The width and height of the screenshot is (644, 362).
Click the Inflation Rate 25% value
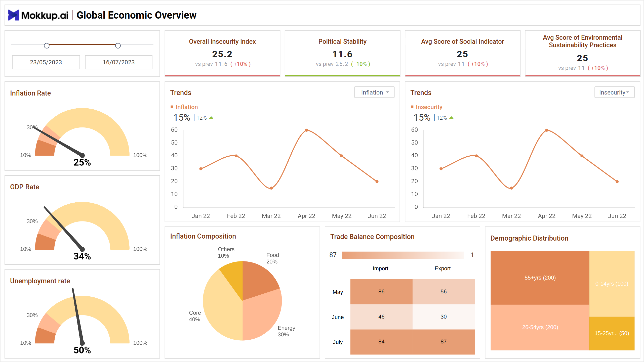tap(82, 162)
